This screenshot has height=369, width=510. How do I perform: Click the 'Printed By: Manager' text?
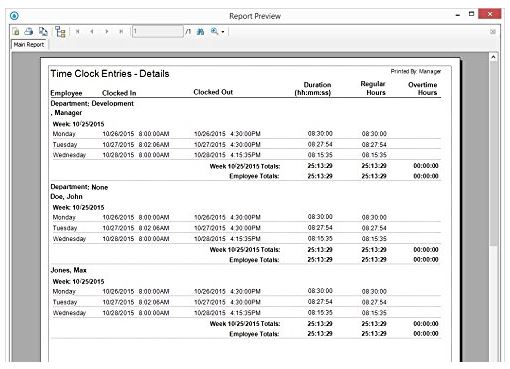point(416,71)
